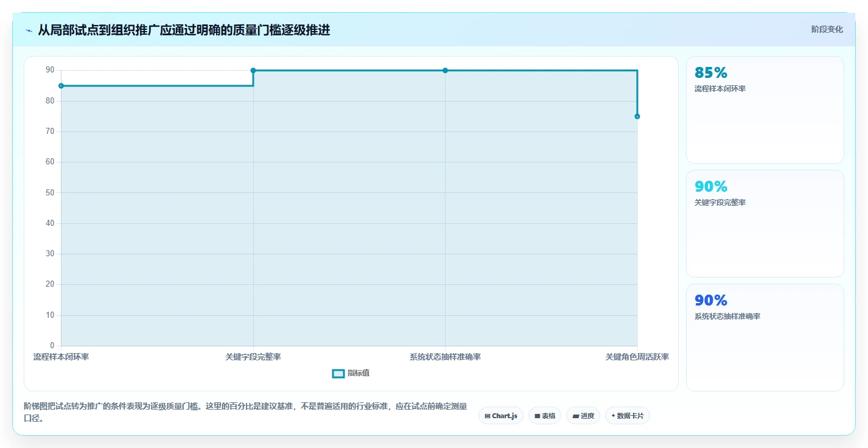Click the y-axis value 90
This screenshot has height=448, width=868.
click(x=50, y=70)
